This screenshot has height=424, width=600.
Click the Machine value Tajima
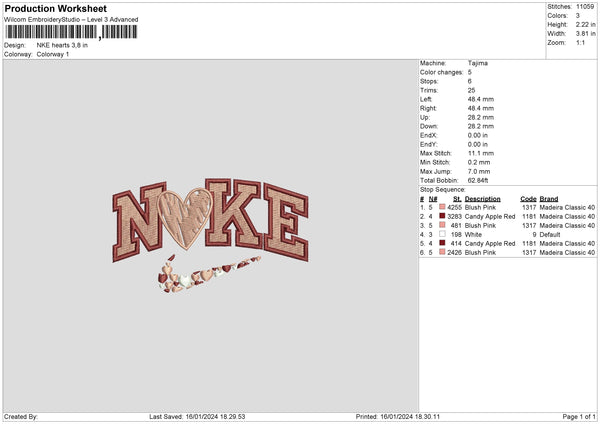click(478, 63)
